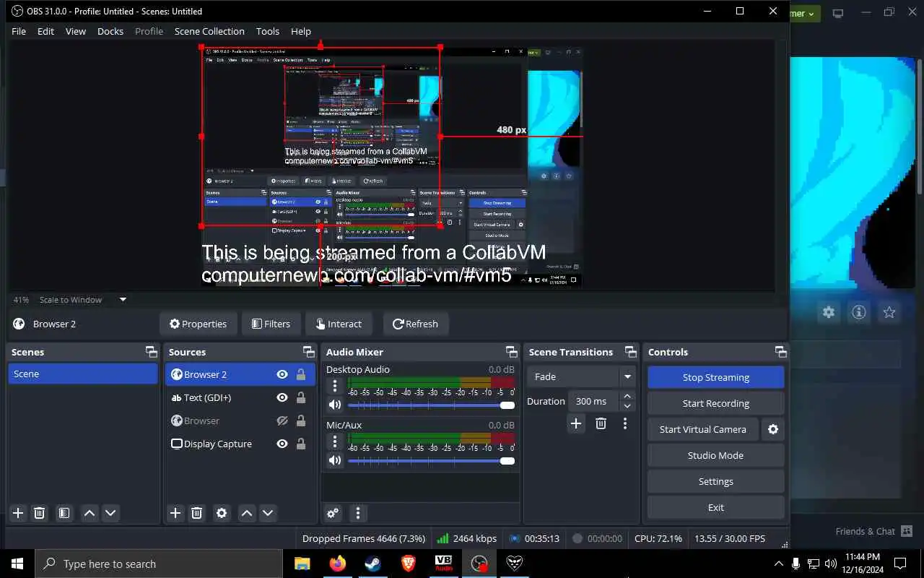
Task: Move source down arrow in Sources panel
Action: 268,513
